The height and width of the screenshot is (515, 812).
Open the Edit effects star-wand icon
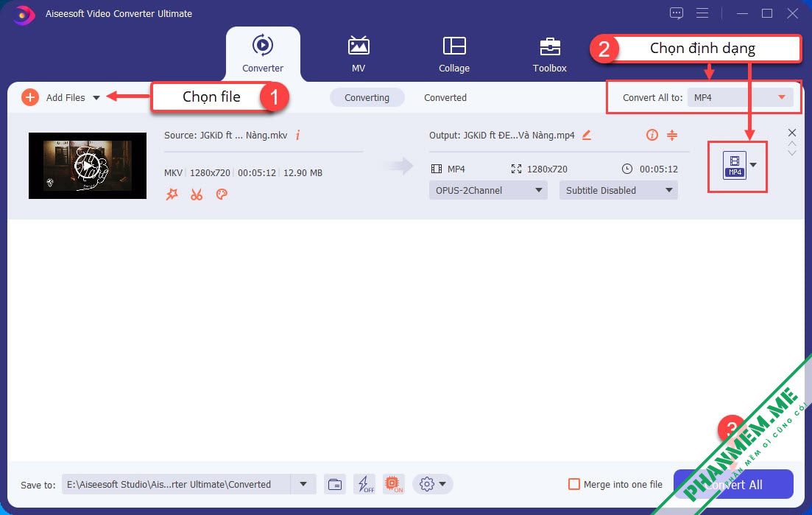pyautogui.click(x=172, y=195)
